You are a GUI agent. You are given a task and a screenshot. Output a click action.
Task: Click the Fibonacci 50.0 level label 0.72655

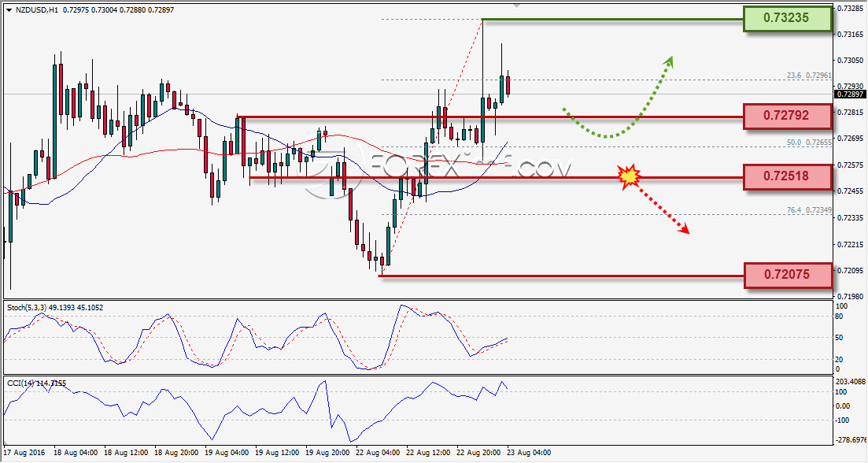coord(809,143)
